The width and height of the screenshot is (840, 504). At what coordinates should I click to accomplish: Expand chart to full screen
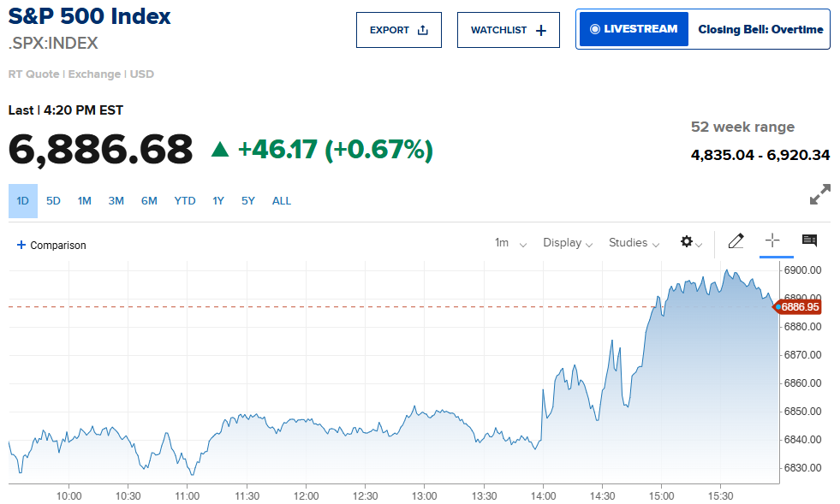coord(819,194)
